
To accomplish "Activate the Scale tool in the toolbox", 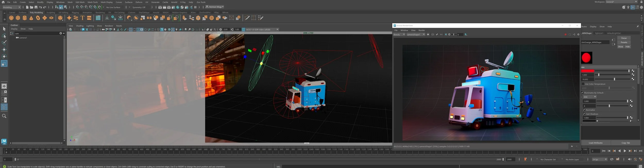I will coord(4,63).
